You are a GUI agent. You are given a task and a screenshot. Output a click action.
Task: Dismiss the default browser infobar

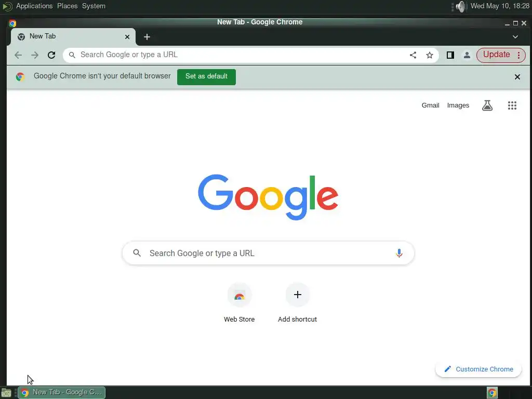click(517, 77)
